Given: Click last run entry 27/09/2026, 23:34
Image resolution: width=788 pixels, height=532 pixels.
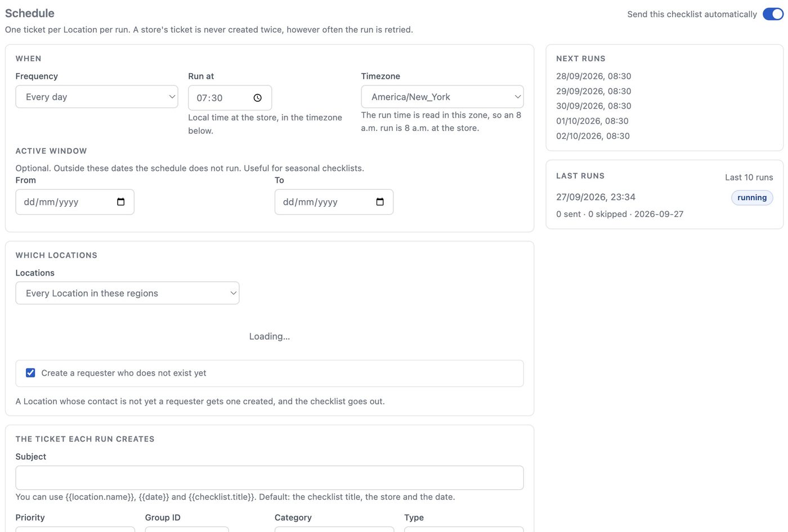Looking at the screenshot, I should pos(596,197).
